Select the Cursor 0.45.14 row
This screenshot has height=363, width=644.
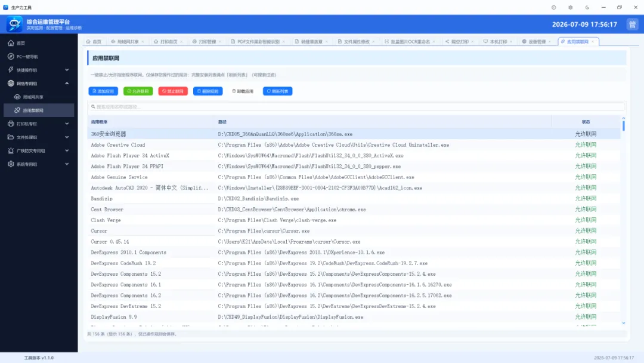point(354,242)
